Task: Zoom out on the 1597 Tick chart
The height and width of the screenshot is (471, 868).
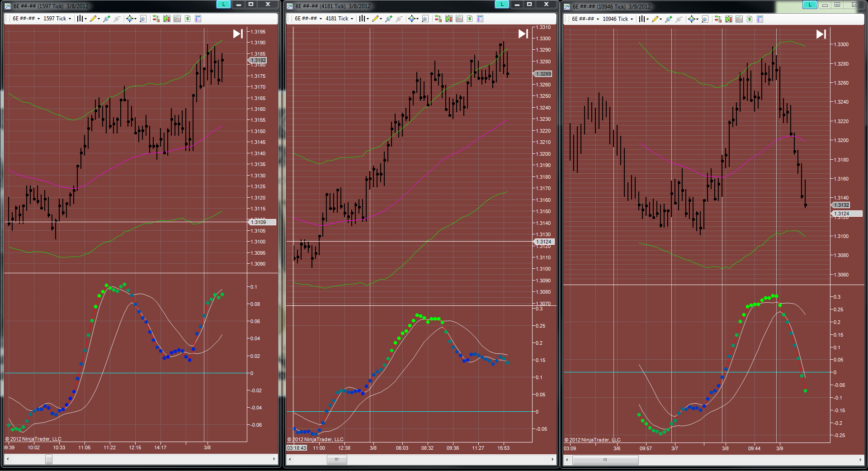Action: [x=117, y=19]
